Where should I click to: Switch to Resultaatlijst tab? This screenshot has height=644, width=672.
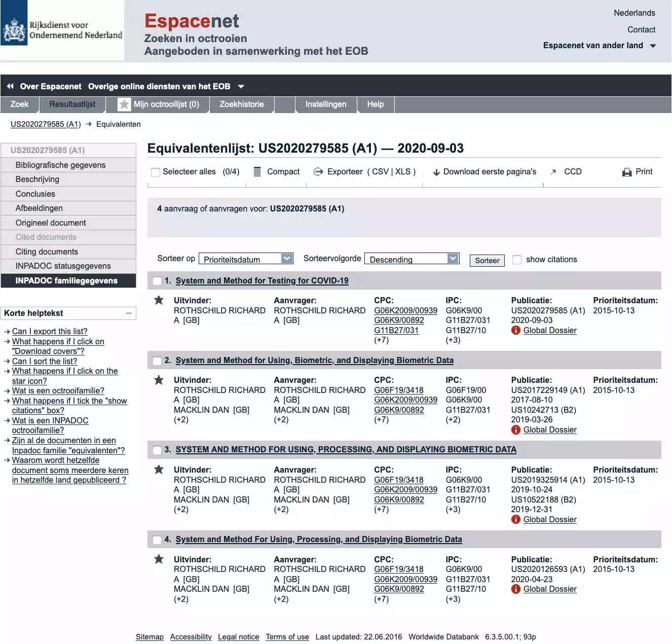[72, 104]
